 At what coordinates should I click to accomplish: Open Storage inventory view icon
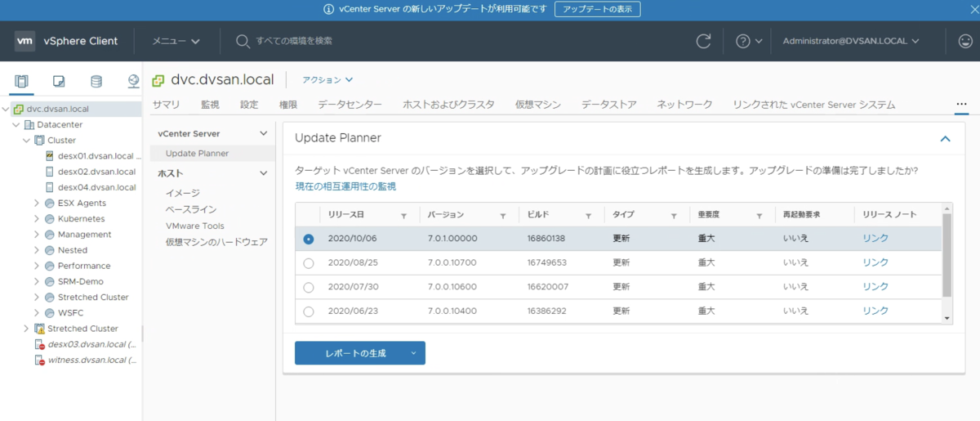[x=96, y=82]
